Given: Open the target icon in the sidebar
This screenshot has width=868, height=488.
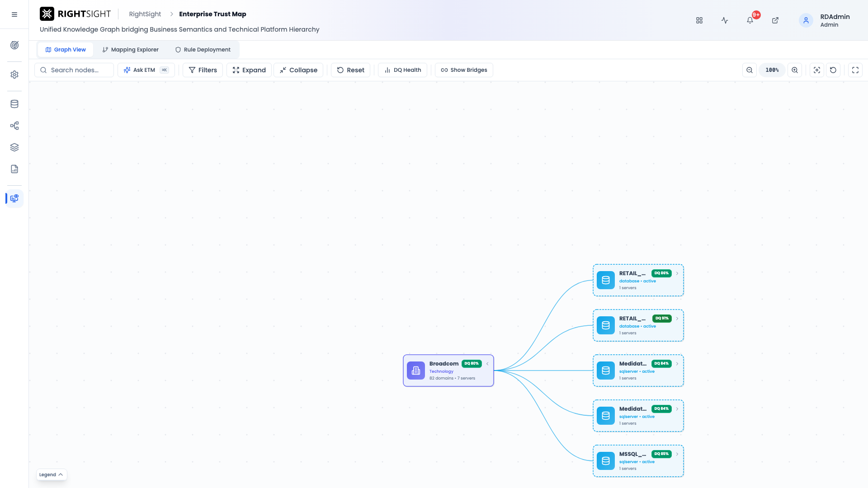Looking at the screenshot, I should click(14, 45).
